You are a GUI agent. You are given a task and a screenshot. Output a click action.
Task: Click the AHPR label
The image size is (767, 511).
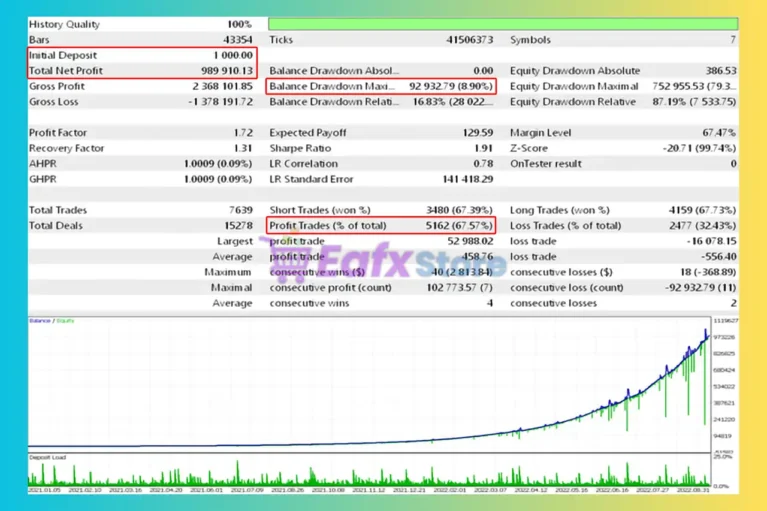(43, 163)
